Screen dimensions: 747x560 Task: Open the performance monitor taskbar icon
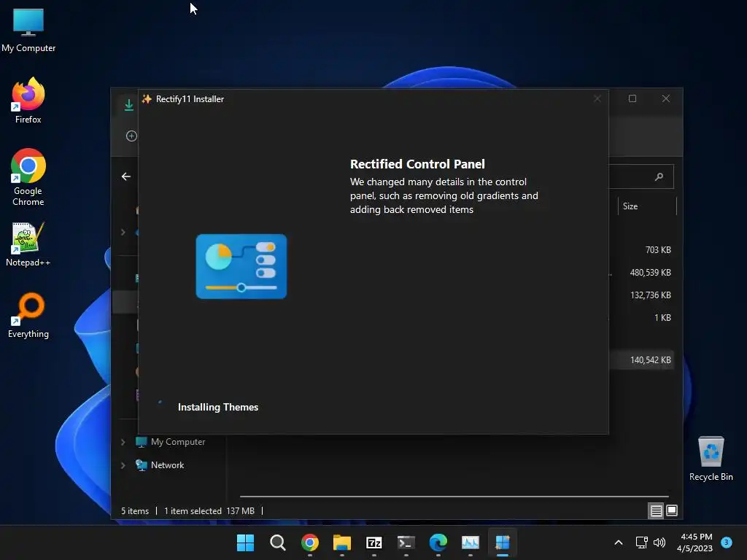coord(471,542)
